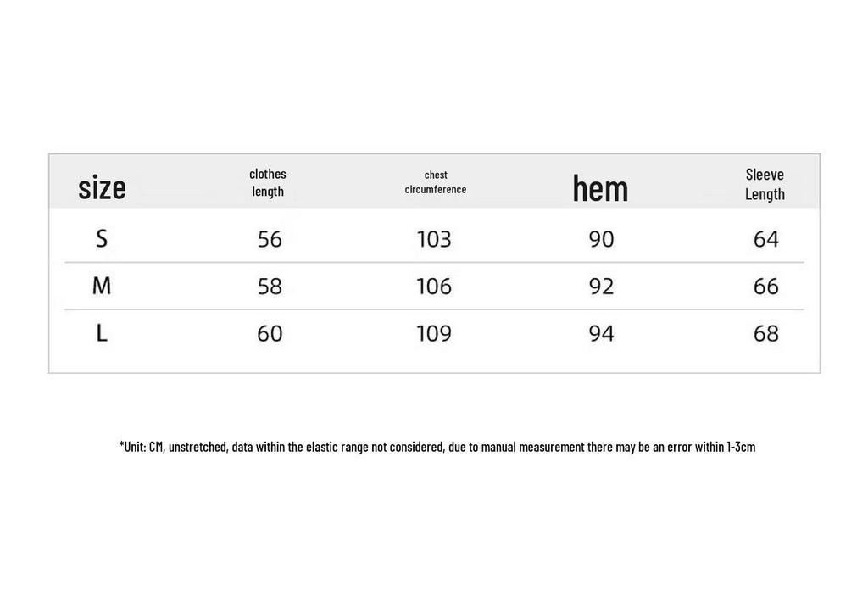Click clothes length value 56
The height and width of the screenshot is (607, 868).
pos(270,239)
